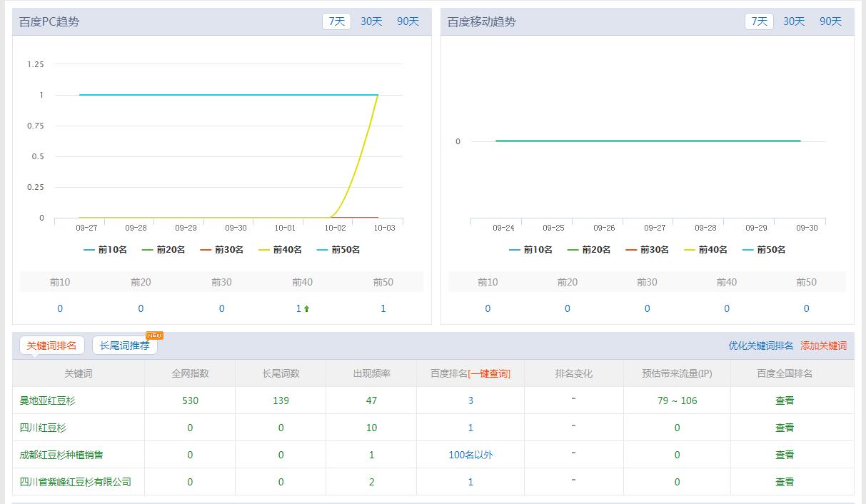Click Baidu rank 1 for 四川红豆杉
Image resolution: width=866 pixels, height=504 pixels.
pyautogui.click(x=470, y=428)
